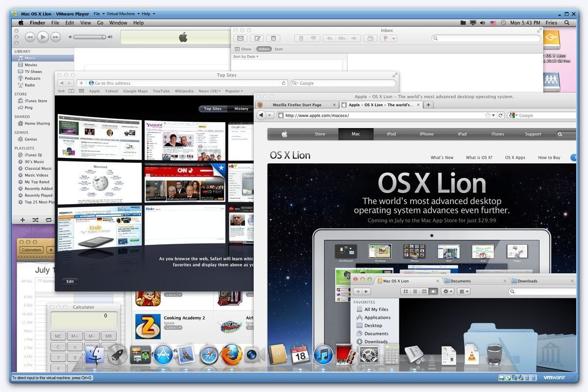
Task: Click Calendars button in iCal
Action: [x=31, y=250]
